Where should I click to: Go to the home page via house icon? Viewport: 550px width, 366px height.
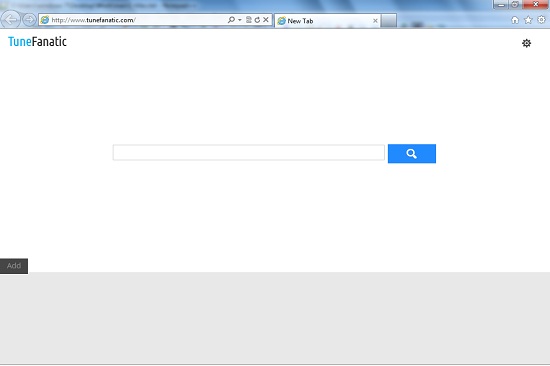[515, 20]
